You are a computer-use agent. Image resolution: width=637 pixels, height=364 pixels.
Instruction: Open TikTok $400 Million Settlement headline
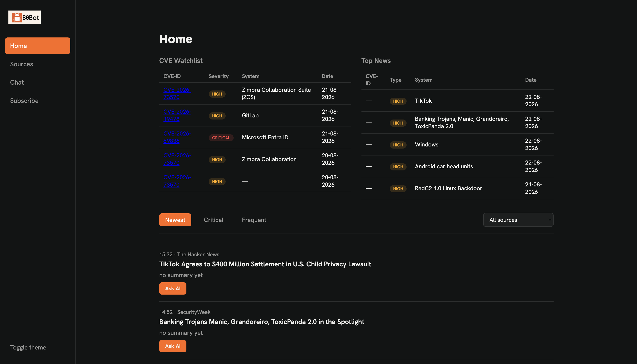pyautogui.click(x=265, y=264)
